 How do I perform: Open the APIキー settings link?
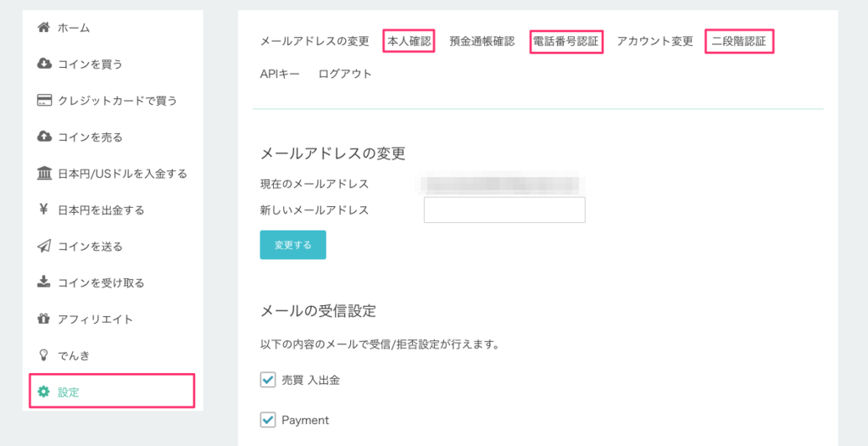pyautogui.click(x=280, y=75)
